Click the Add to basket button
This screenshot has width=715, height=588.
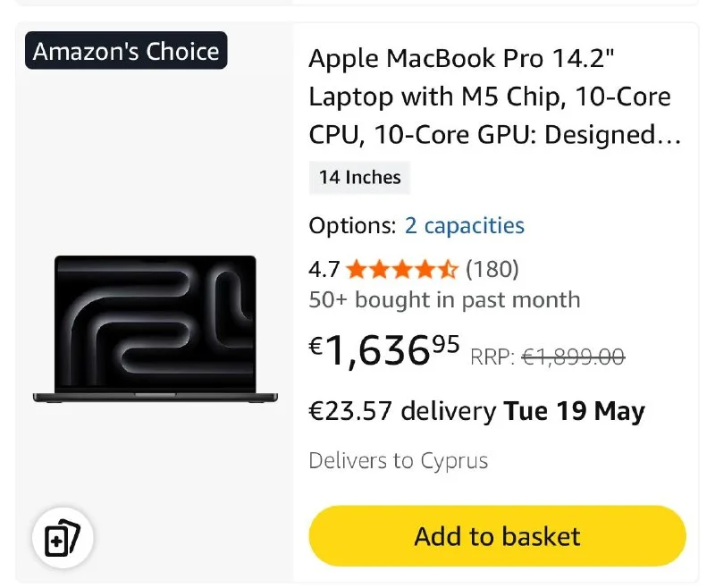[x=498, y=536]
